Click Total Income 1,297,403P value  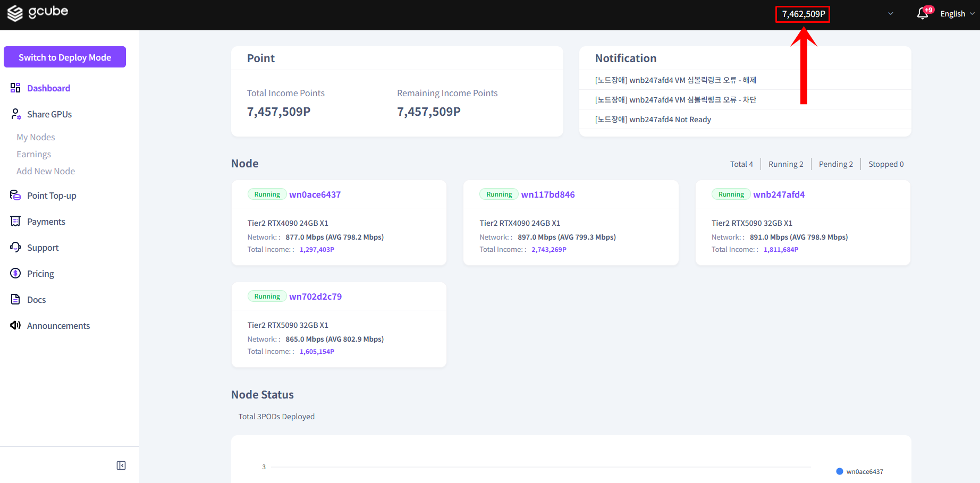317,249
